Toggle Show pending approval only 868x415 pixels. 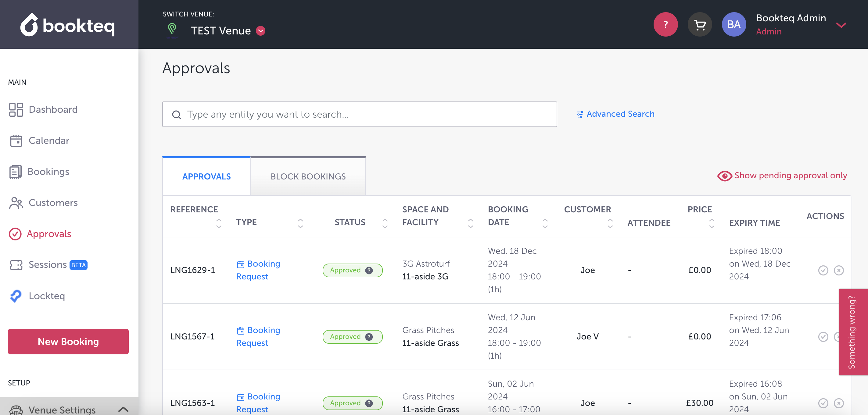[782, 176]
